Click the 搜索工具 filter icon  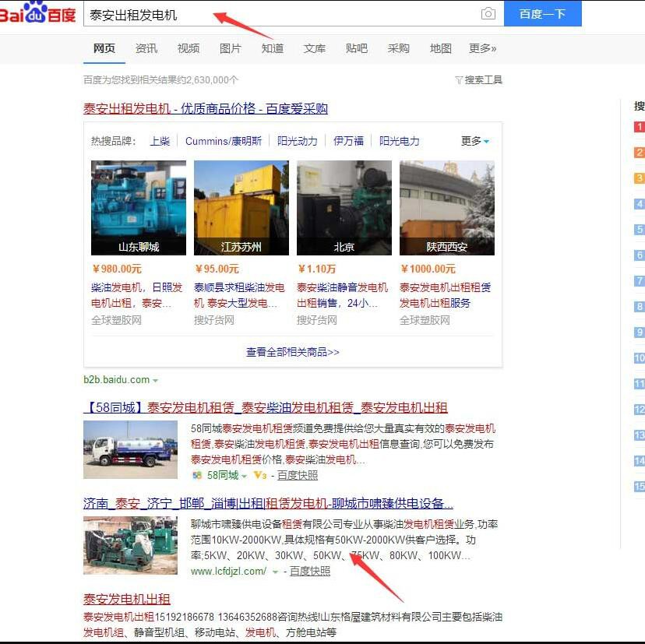(459, 79)
